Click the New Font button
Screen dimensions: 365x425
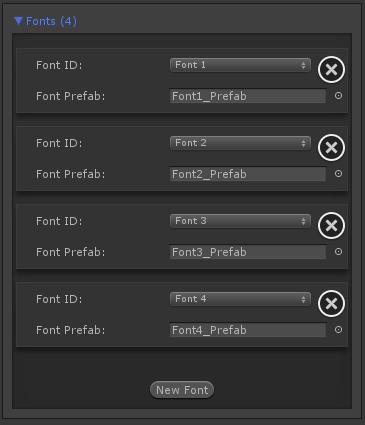[x=182, y=390]
